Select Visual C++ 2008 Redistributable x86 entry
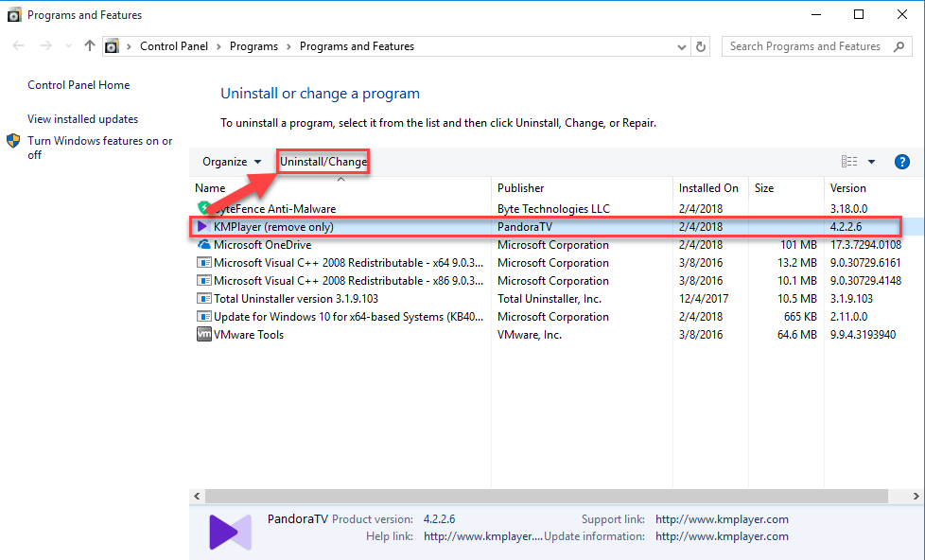This screenshot has height=560, width=925. click(x=348, y=281)
